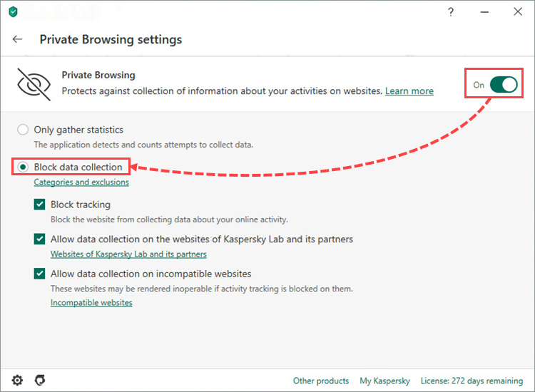The width and height of the screenshot is (535, 392).
Task: Close the Private Browsing settings window
Action: [518, 11]
